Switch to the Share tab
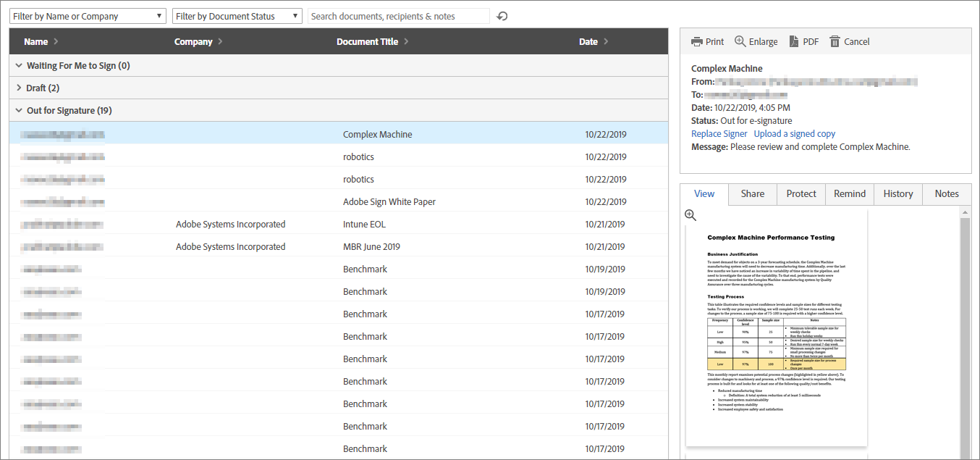Viewport: 980px width, 460px height. tap(752, 193)
